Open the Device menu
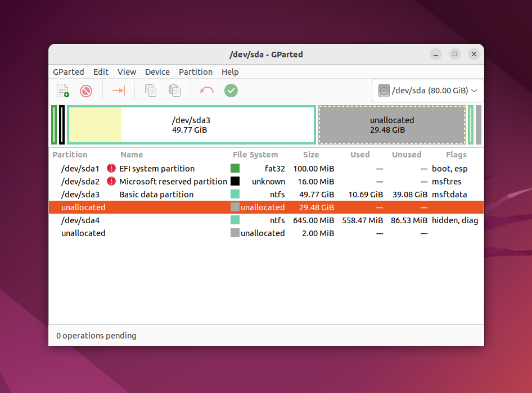 pos(157,72)
